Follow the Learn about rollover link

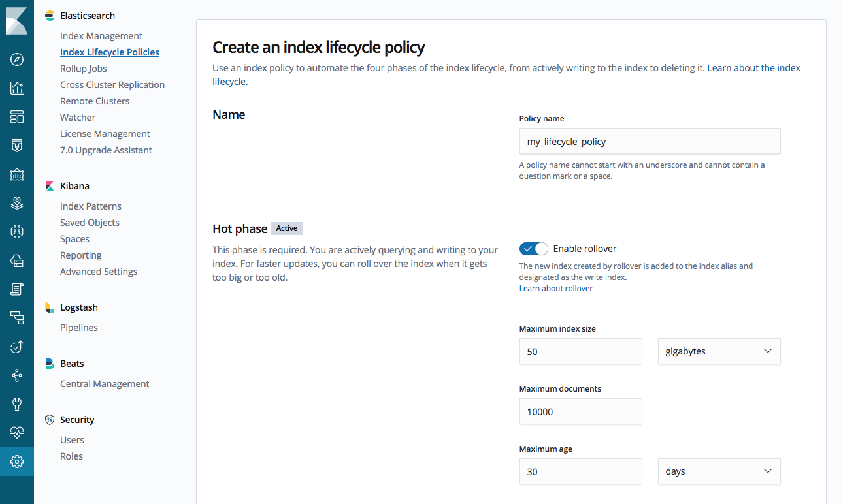coord(555,288)
